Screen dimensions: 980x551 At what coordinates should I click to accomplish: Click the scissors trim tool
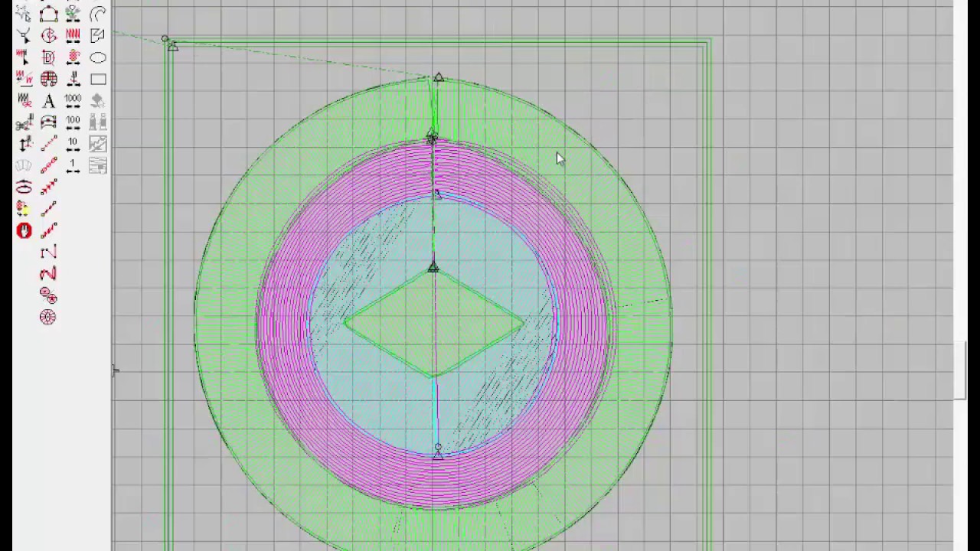pyautogui.click(x=24, y=122)
